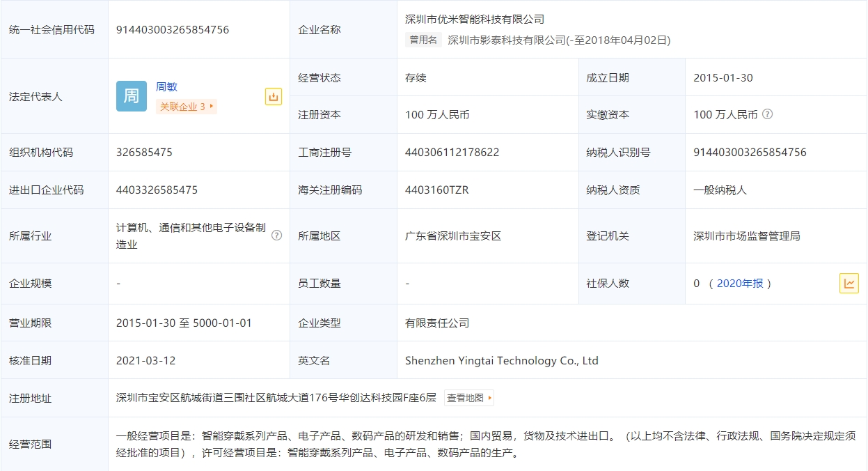Click 查看地图 to view address map
The height and width of the screenshot is (471, 868).
(465, 399)
